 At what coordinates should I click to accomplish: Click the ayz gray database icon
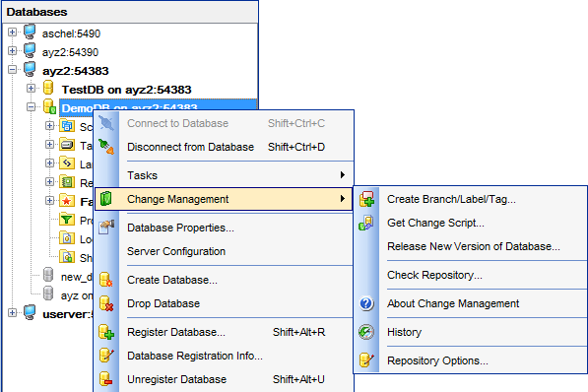[48, 294]
